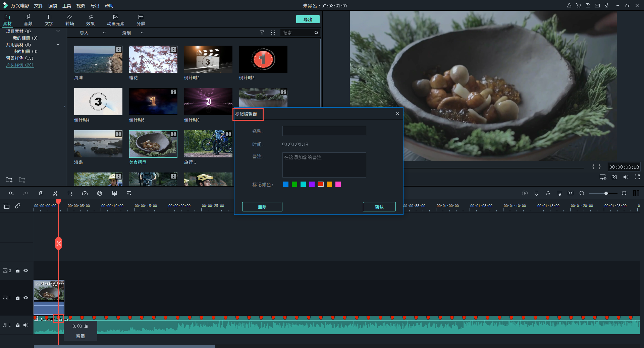Image resolution: width=644 pixels, height=348 pixels.
Task: Click the scissors split icon in timeline toolbar
Action: tap(55, 193)
